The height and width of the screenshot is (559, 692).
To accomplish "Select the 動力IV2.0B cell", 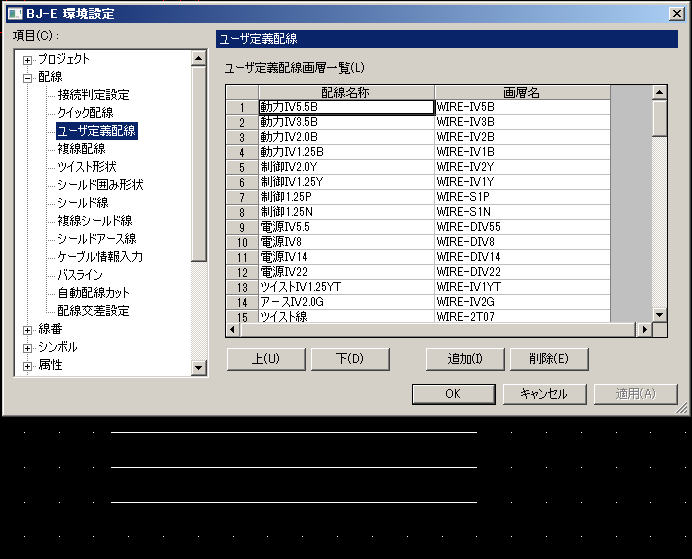I will point(346,137).
